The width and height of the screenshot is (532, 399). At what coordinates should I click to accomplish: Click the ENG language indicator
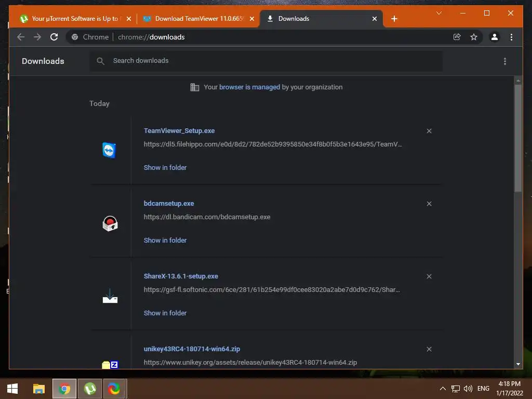[x=483, y=389]
